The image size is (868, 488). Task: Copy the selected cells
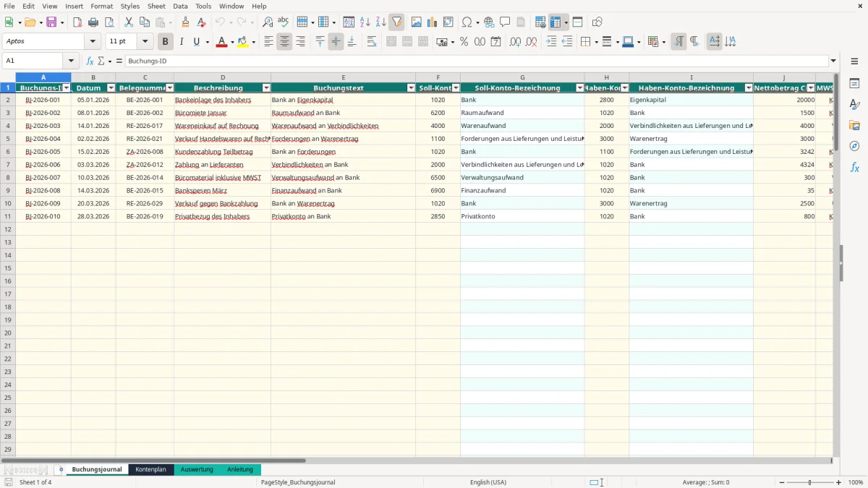[145, 22]
